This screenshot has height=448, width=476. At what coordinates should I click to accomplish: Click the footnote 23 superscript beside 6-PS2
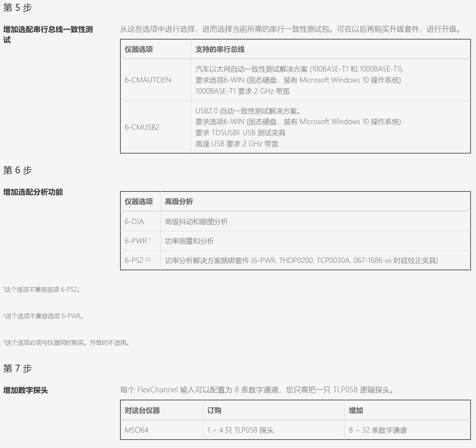pyautogui.click(x=148, y=259)
